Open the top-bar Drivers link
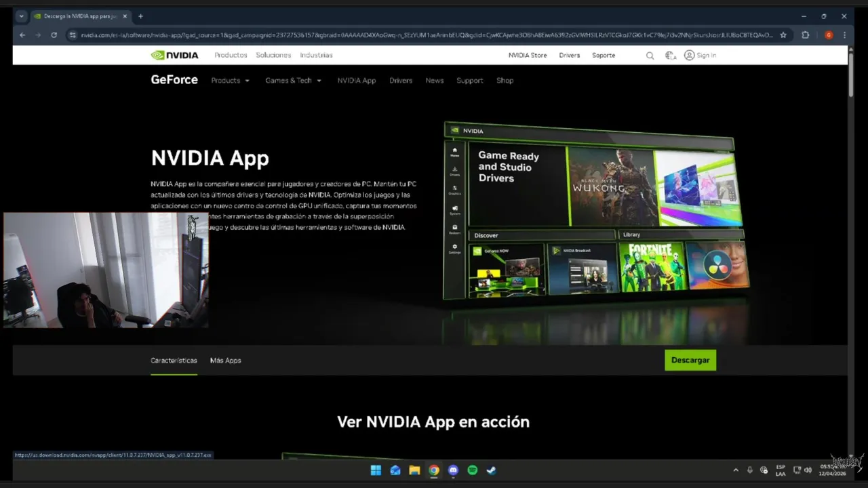This screenshot has height=488, width=868. [x=570, y=56]
